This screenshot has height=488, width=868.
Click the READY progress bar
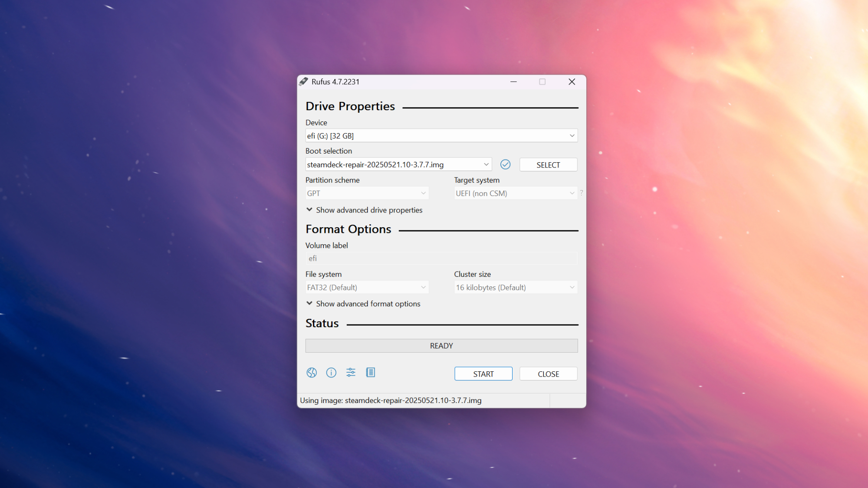[x=441, y=346]
